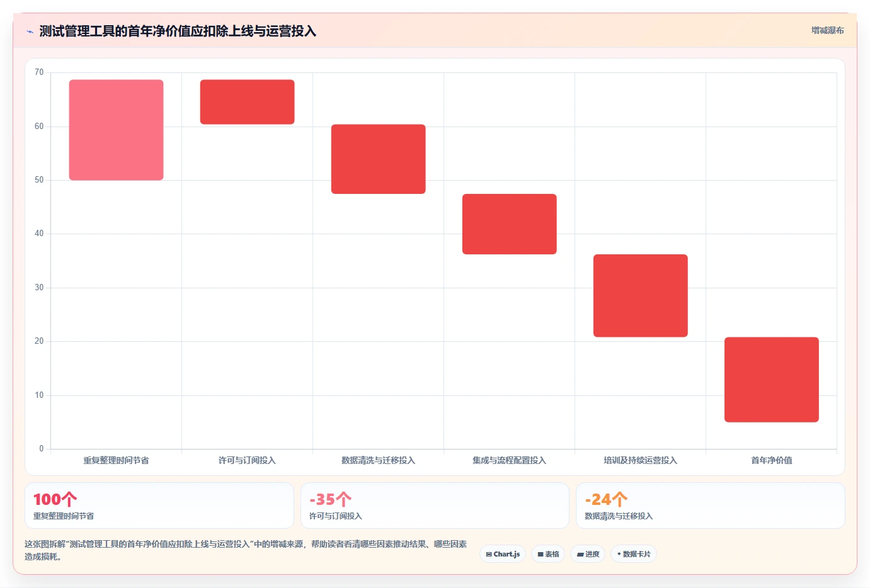The image size is (870, 588).
Task: Click y-axis value 70
Action: point(39,72)
